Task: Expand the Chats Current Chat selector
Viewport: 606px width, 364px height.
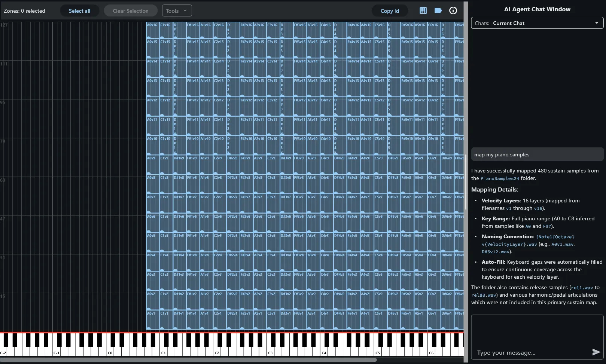Action: pos(537,23)
